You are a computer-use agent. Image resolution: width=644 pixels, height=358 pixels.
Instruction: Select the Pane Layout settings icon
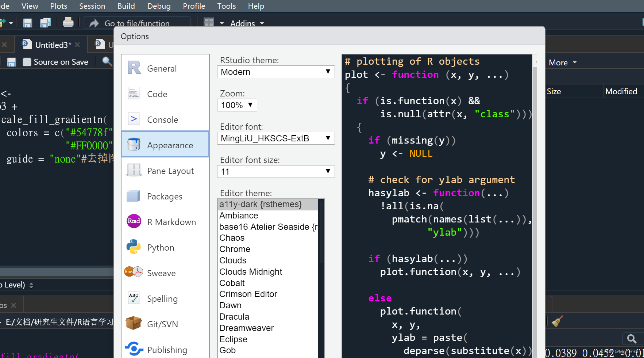pyautogui.click(x=134, y=170)
